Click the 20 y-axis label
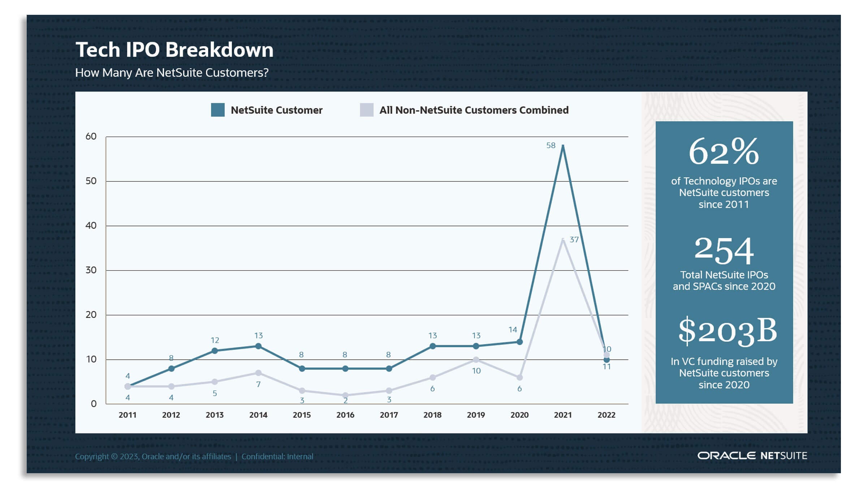This screenshot has width=868, height=488. tap(91, 314)
